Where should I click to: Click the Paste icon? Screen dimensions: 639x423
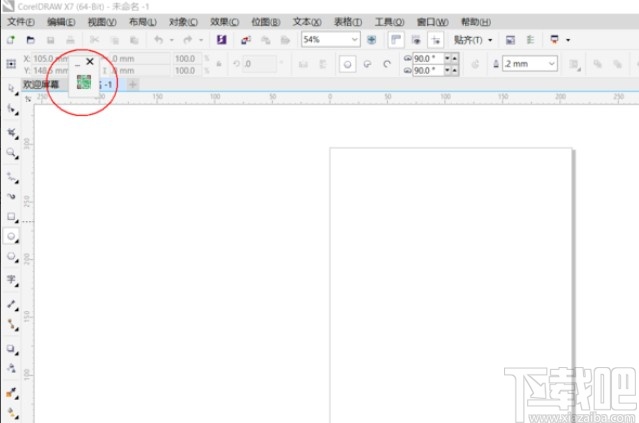point(134,40)
